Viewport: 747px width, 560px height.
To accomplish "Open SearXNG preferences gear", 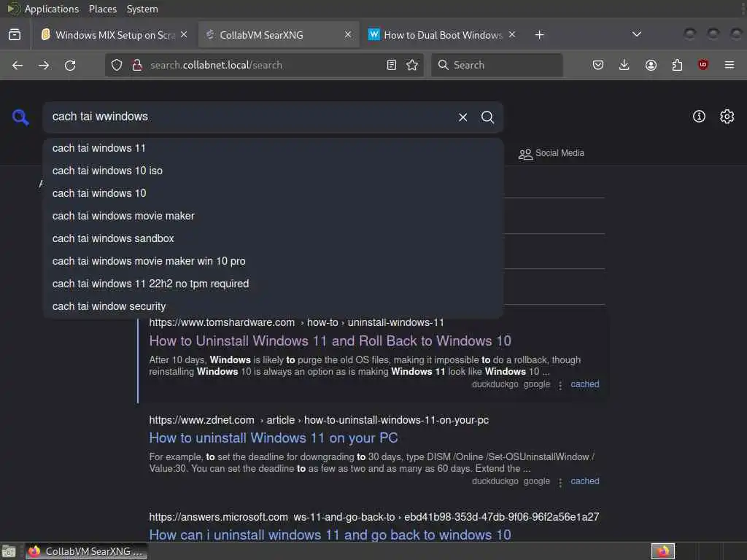I will pos(727,117).
